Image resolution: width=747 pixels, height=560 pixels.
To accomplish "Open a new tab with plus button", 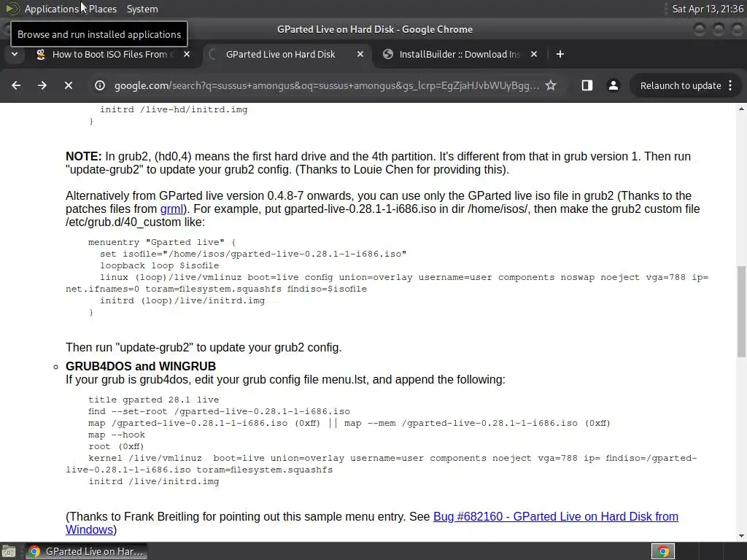I will tap(560, 54).
